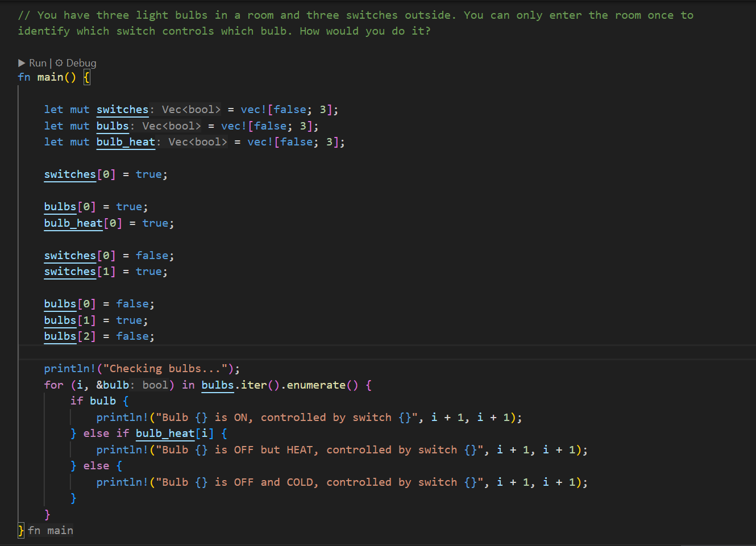The height and width of the screenshot is (546, 756).
Task: Click the bulbs[2] = false statement
Action: [99, 336]
